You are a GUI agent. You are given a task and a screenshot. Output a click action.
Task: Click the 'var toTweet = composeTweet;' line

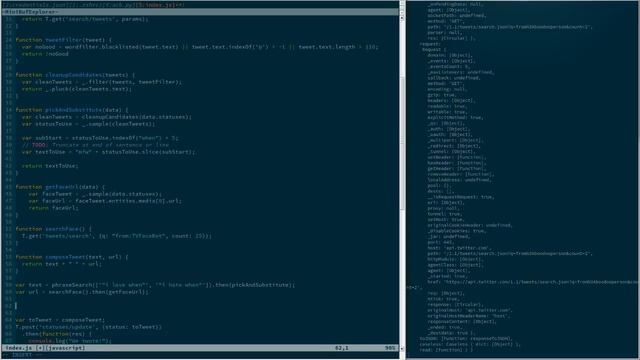pos(60,320)
